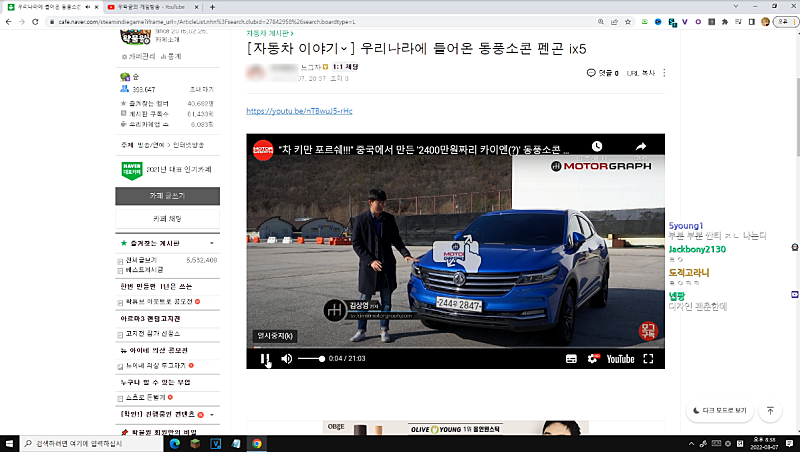The width and height of the screenshot is (800, 452).
Task: Start a 1:1 chat with the author
Action: click(345, 67)
